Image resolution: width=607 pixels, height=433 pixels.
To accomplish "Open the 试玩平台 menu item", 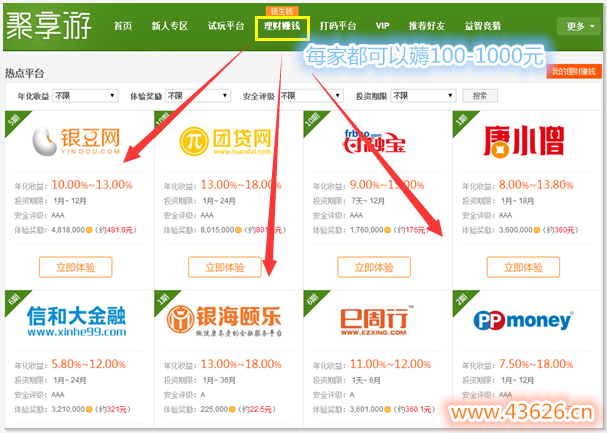I will 226,26.
